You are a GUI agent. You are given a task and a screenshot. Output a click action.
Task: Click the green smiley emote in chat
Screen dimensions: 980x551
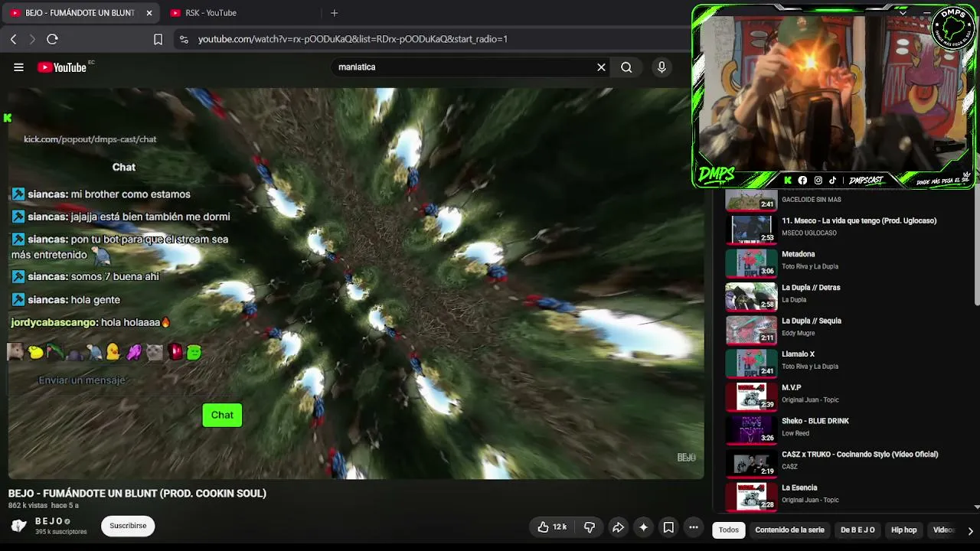coord(194,352)
